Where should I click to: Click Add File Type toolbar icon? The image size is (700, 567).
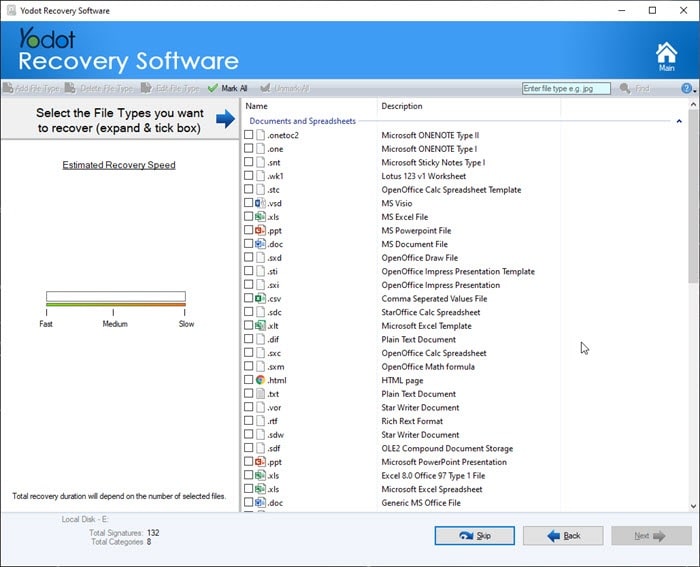[x=8, y=88]
